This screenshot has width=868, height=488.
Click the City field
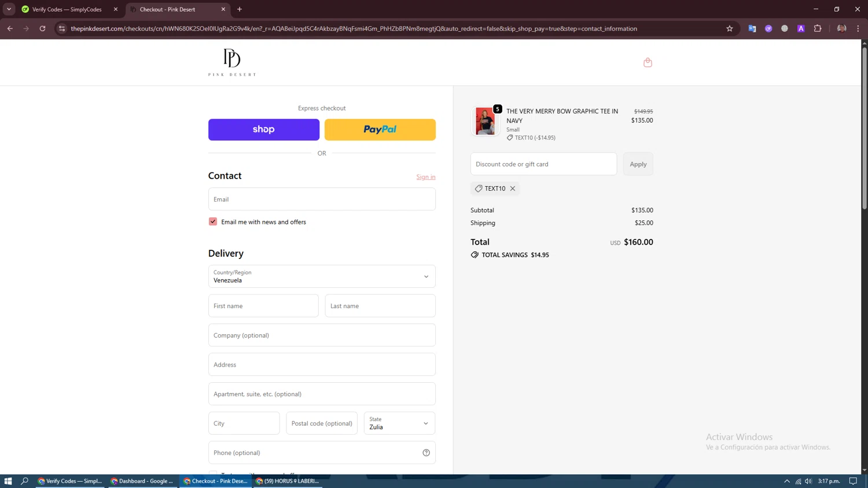[x=244, y=423]
